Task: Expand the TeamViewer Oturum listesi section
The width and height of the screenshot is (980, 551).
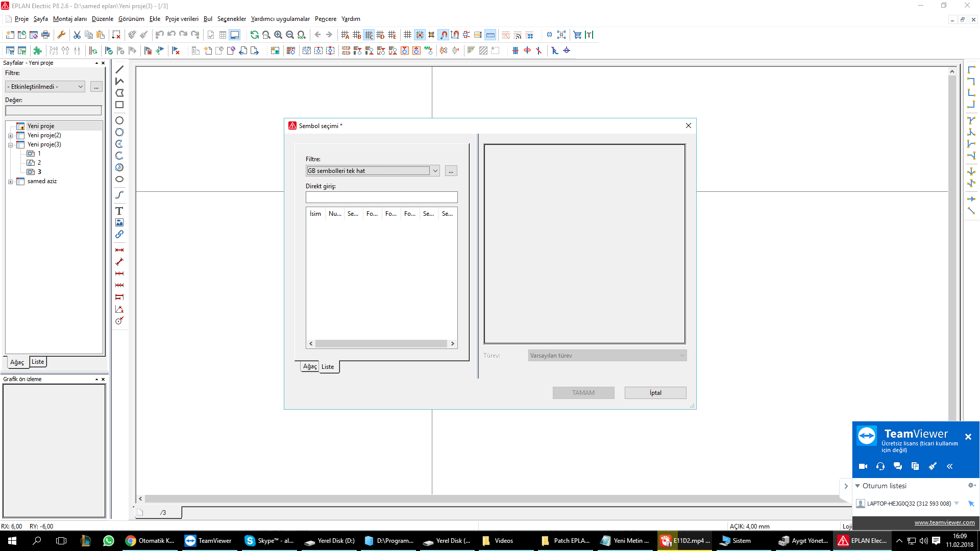Action: click(x=857, y=486)
